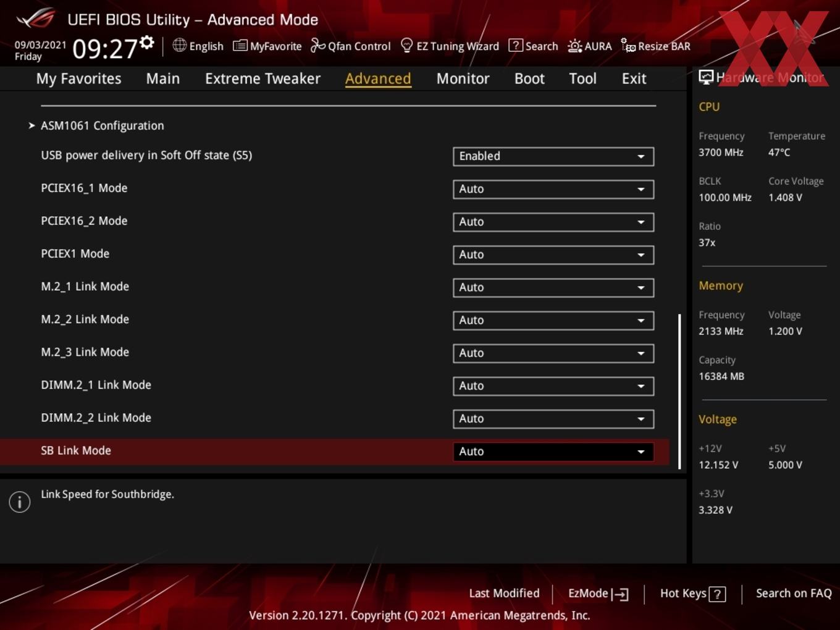Select USB power delivery in Soft Off label

click(x=146, y=155)
